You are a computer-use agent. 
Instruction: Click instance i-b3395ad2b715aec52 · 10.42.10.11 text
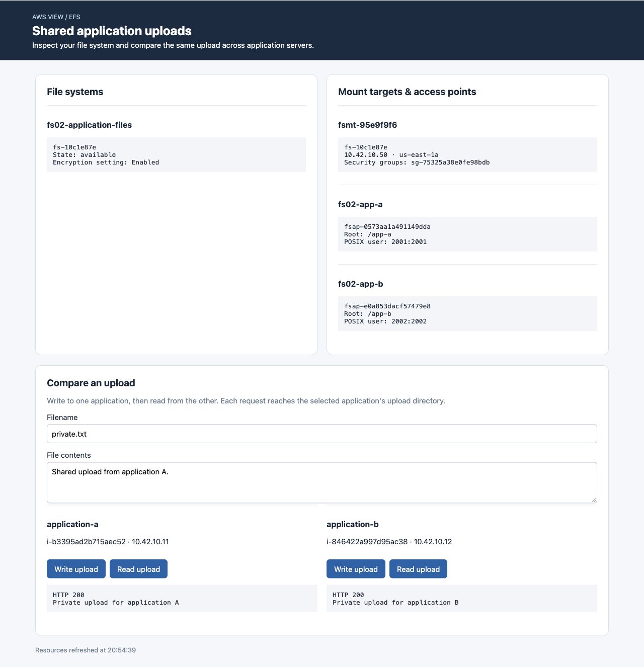[108, 542]
